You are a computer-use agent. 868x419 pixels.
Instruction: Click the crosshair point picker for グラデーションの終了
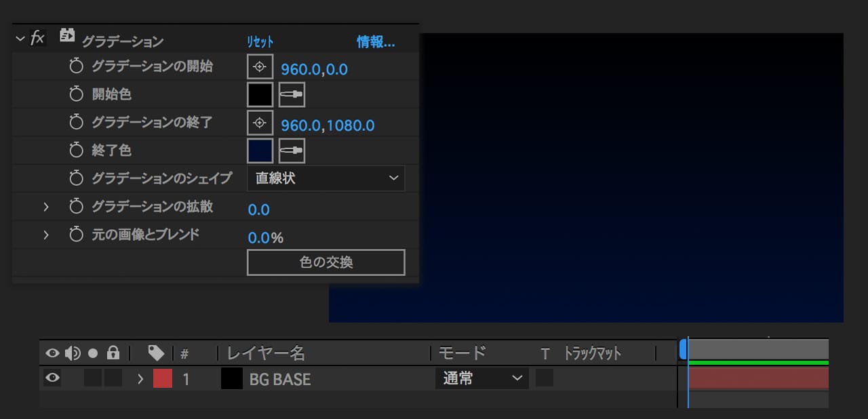coord(260,123)
